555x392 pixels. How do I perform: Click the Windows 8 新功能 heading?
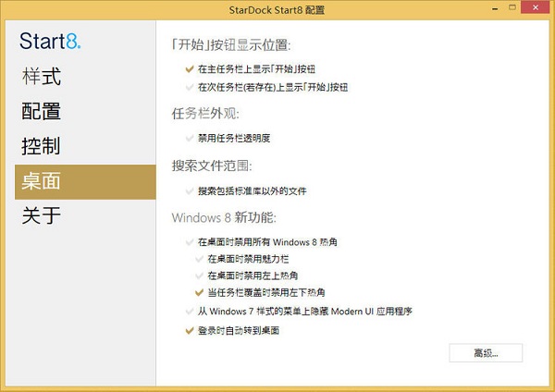point(224,217)
